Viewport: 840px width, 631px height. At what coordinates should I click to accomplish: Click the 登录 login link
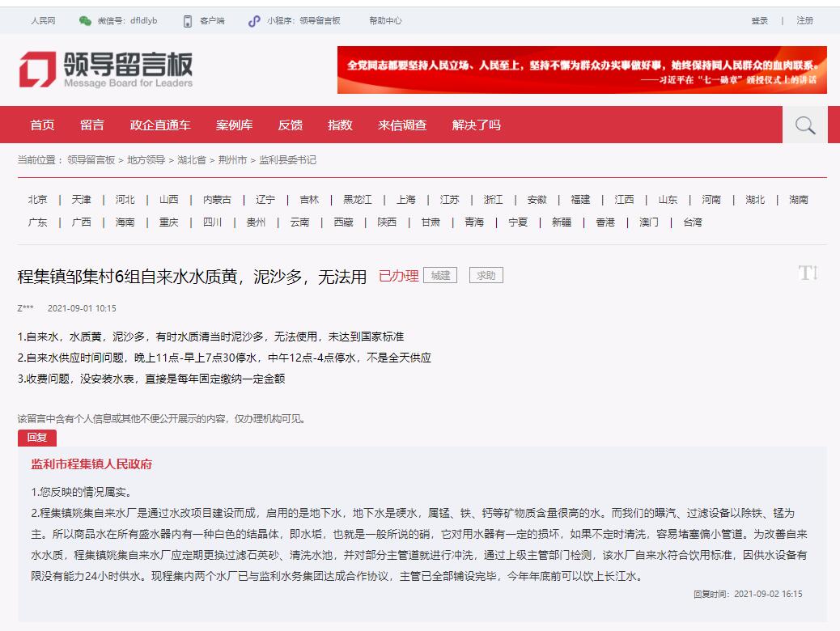tap(759, 21)
